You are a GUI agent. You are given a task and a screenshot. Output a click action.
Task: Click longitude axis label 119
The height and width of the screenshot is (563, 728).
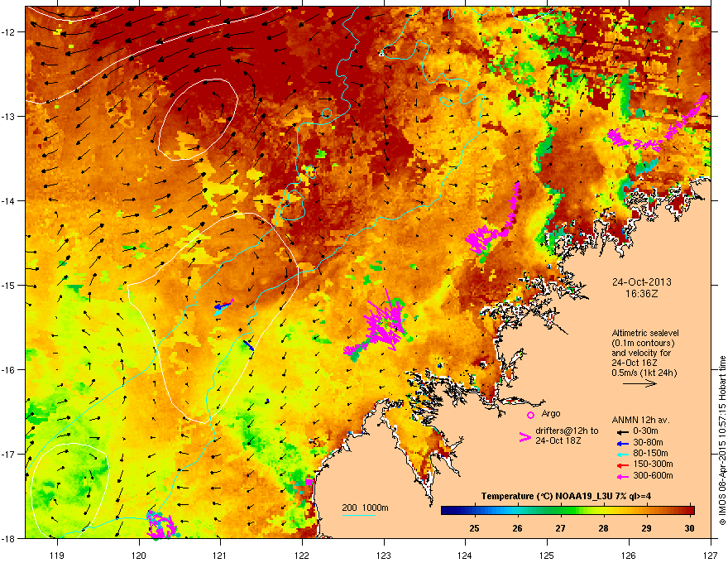click(x=57, y=555)
